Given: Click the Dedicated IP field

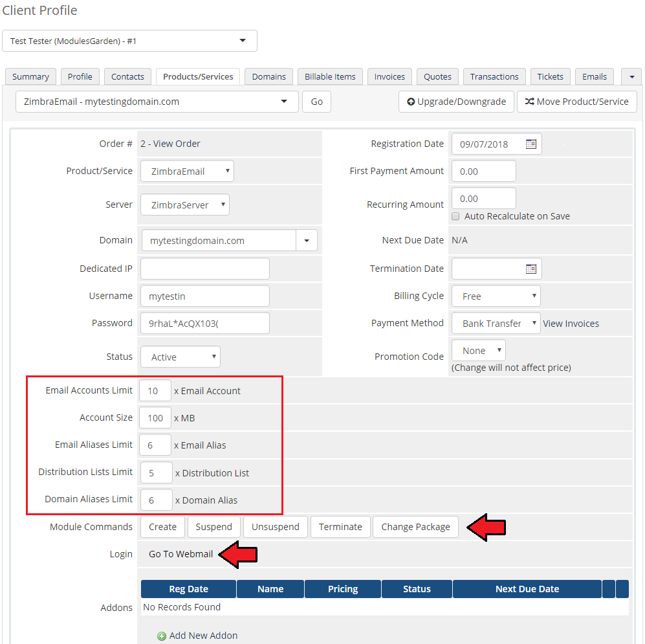Looking at the screenshot, I should 205,269.
